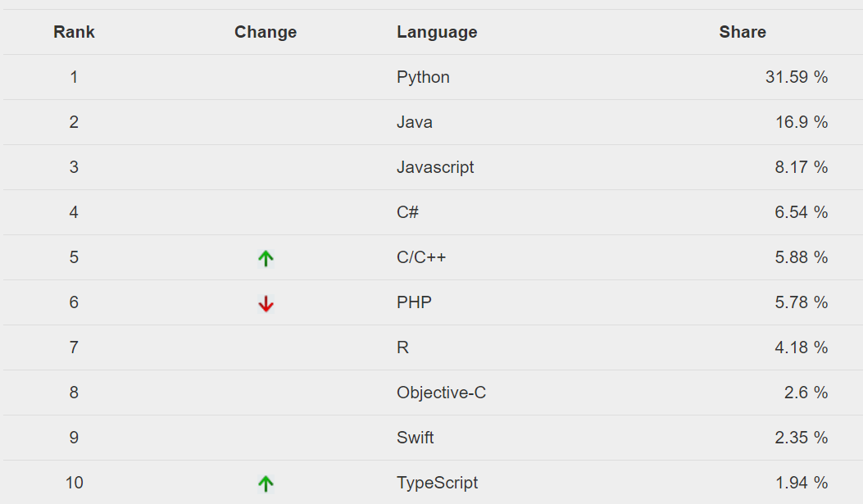The image size is (863, 504).
Task: Click the PHP language name
Action: 415,302
